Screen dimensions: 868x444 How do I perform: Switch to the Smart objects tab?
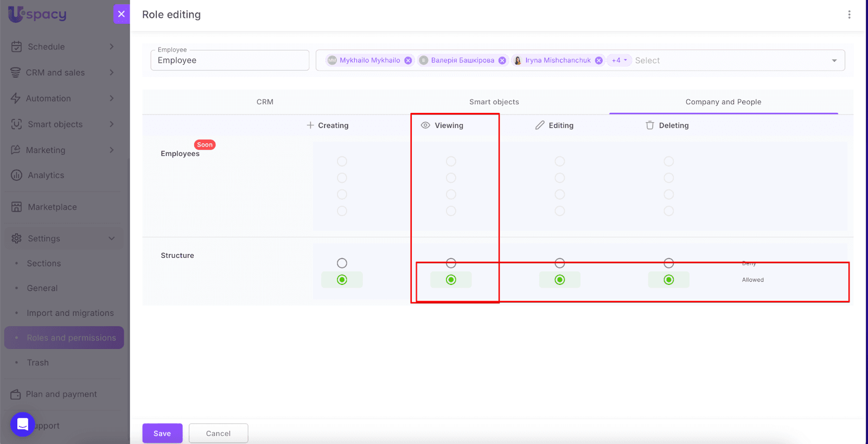tap(494, 102)
